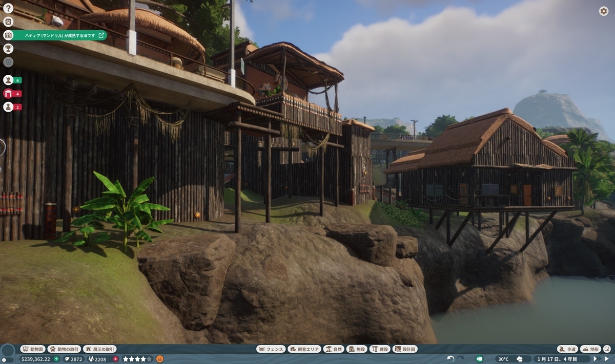Image resolution: width=615 pixels, height=364 pixels.
Task: Open the 施設 facilities menu
Action: coord(357,349)
